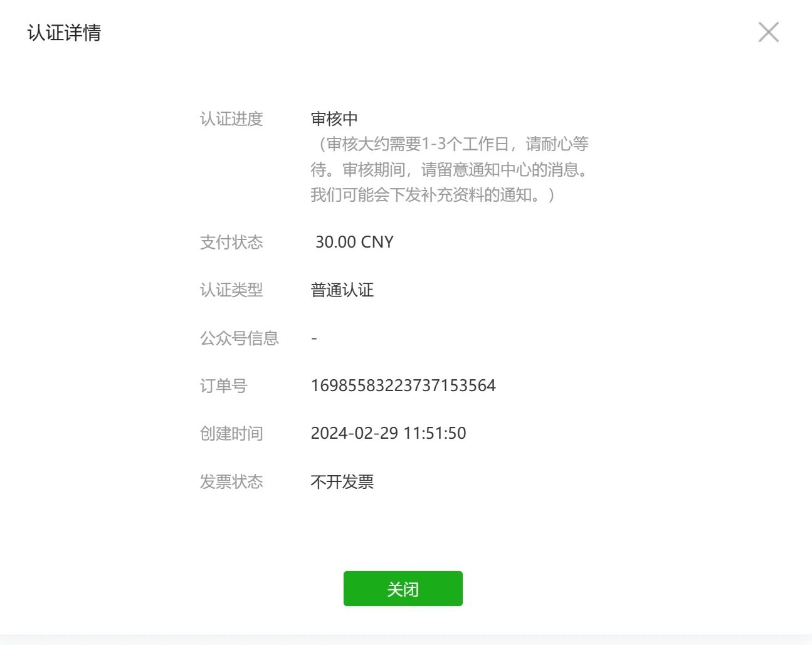The width and height of the screenshot is (812, 645).
Task: Click the note line about 补充资料的通知
Action: (433, 195)
